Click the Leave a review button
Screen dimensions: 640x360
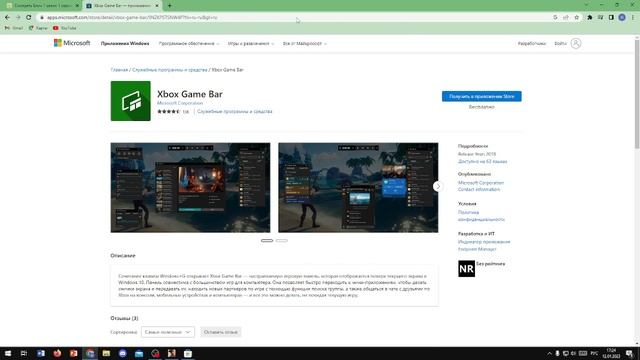click(x=220, y=332)
